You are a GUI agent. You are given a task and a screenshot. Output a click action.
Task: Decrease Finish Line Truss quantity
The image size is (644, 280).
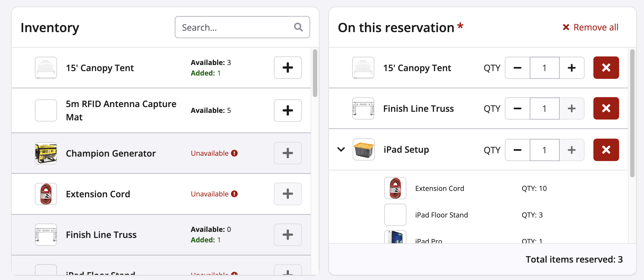click(517, 108)
